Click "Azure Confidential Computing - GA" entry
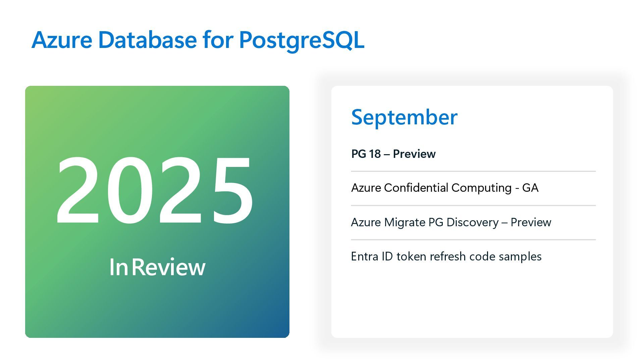 444,188
